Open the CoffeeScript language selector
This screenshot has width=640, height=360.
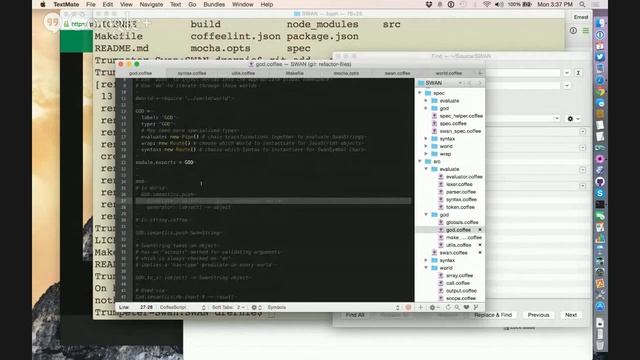pyautogui.click(x=182, y=307)
